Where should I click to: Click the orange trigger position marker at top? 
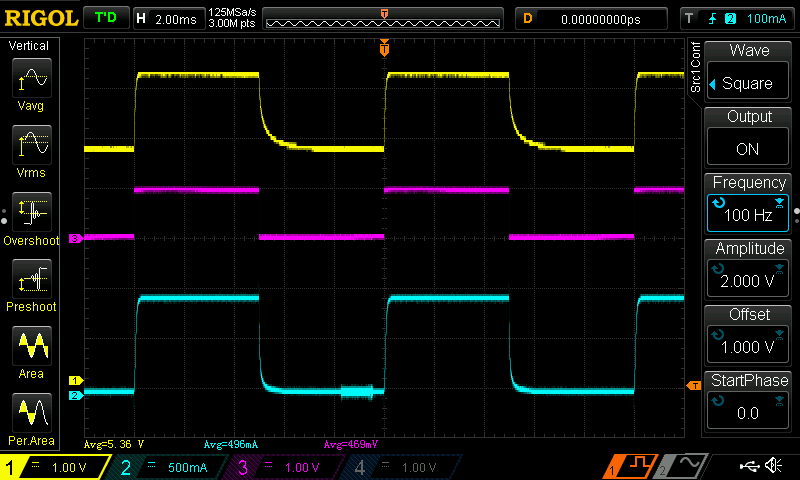pyautogui.click(x=384, y=48)
